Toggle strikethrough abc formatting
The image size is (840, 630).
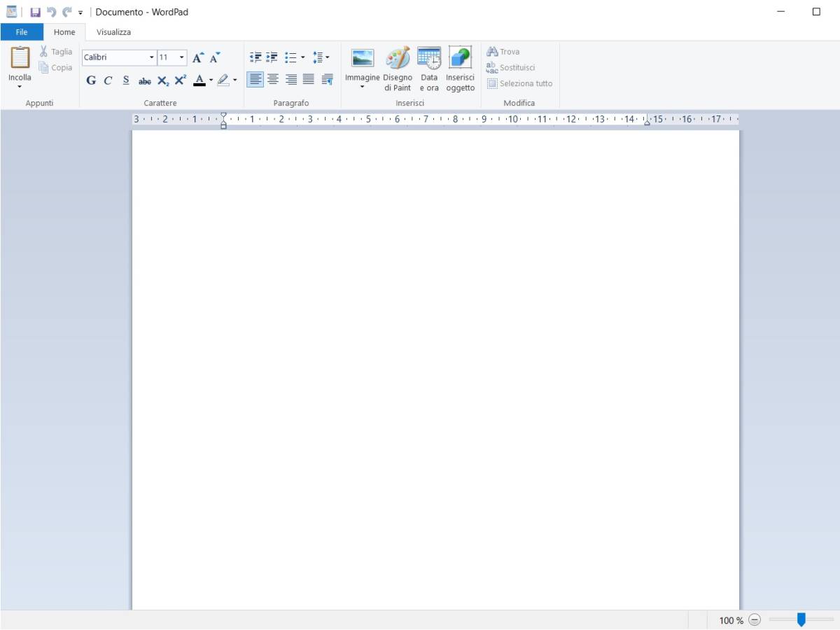click(144, 80)
